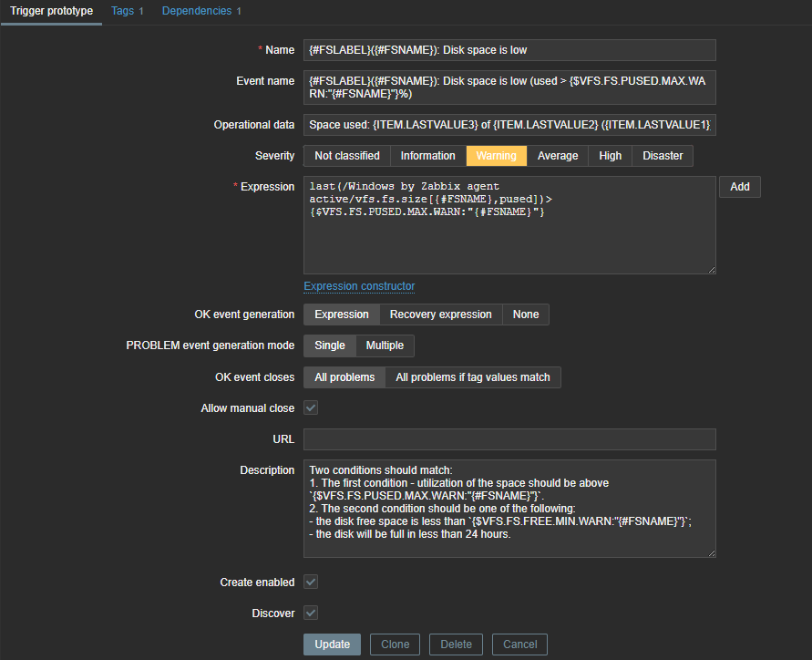Choose Information severity level
Viewport: 812px width, 660px height.
[x=427, y=156]
